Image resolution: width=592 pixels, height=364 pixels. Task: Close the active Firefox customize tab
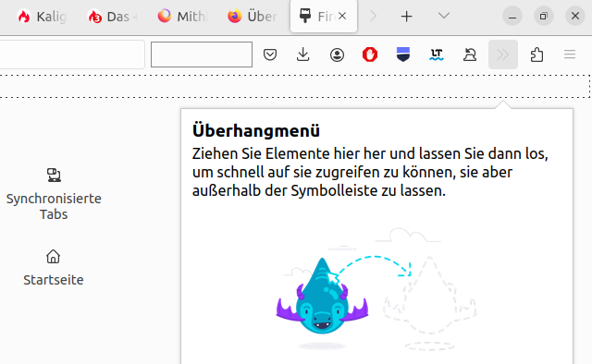coord(342,17)
